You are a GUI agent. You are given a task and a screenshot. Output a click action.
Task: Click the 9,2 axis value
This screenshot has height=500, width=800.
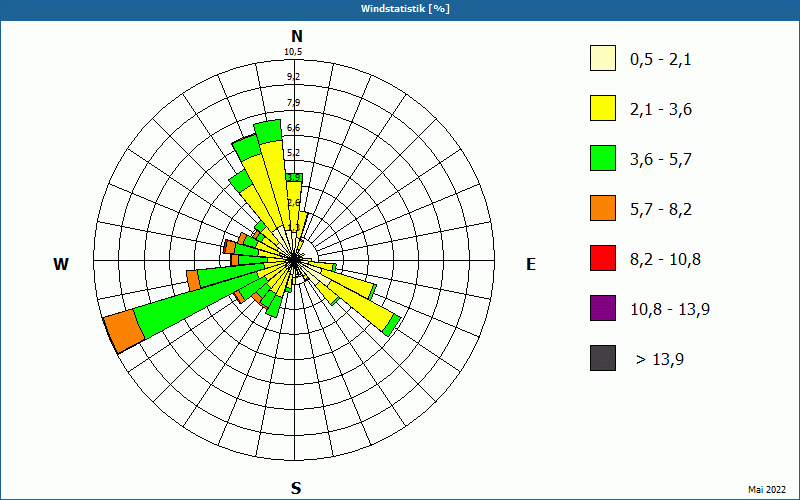tap(293, 77)
